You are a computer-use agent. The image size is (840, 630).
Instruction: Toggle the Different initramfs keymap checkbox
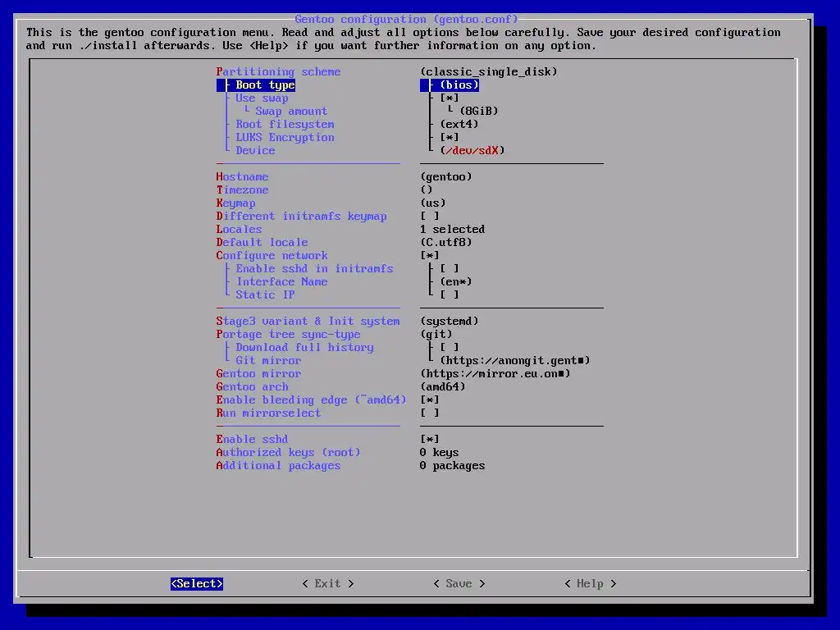tap(430, 216)
